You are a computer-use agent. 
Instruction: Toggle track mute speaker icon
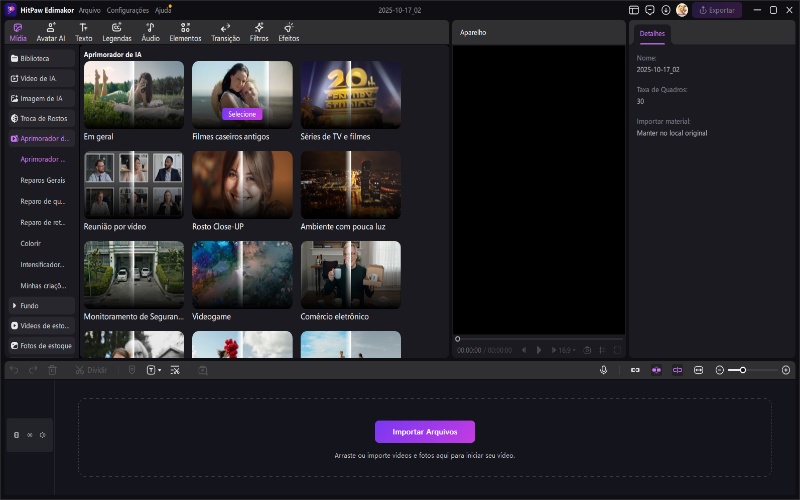[43, 435]
